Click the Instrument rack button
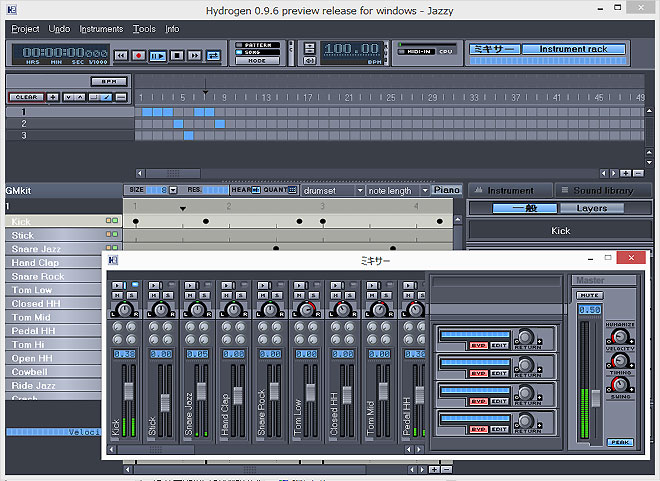Image resolution: width=660 pixels, height=481 pixels. tap(573, 49)
